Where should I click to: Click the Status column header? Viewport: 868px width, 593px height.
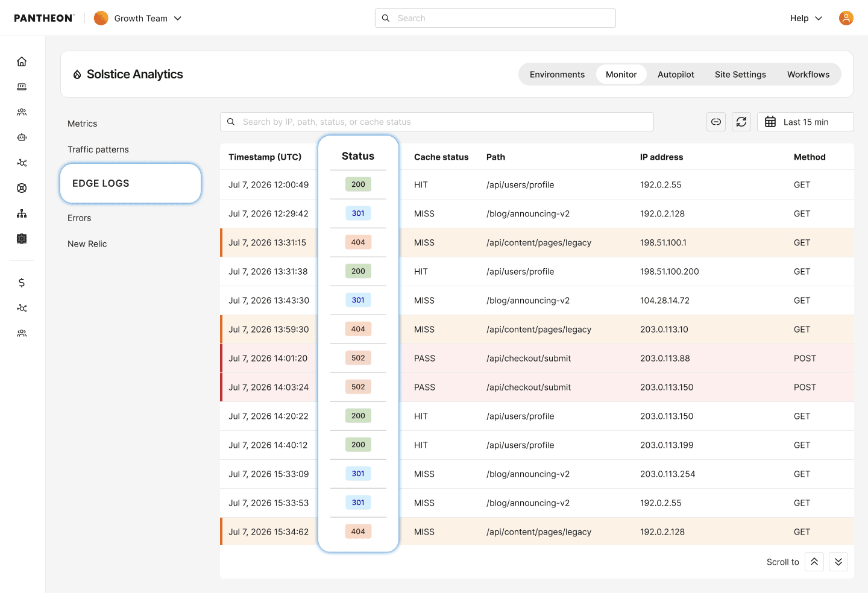pyautogui.click(x=358, y=156)
